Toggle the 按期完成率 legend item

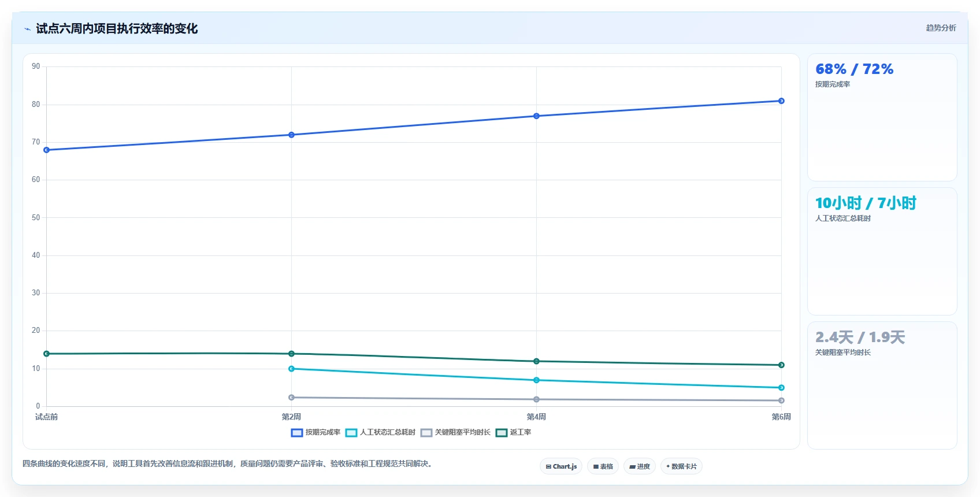click(x=315, y=432)
